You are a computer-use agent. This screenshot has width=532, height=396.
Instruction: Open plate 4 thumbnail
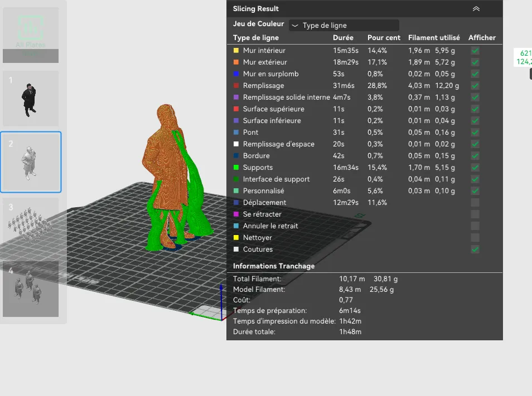pyautogui.click(x=31, y=289)
